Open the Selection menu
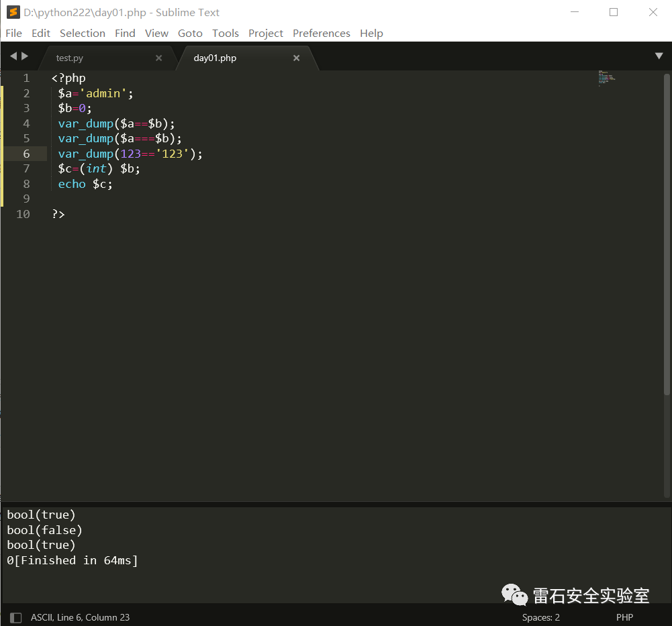 point(82,33)
